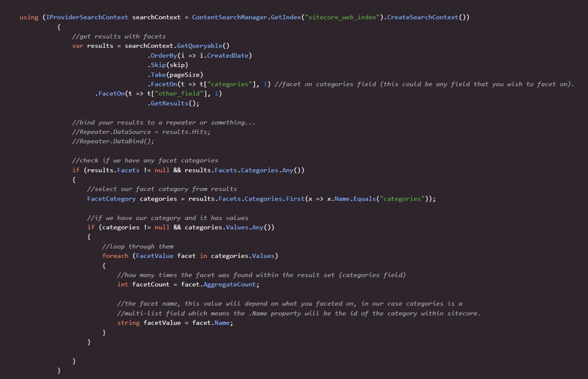Image resolution: width=588 pixels, height=379 pixels.
Task: Click comment "//if we have our category"
Action: pyautogui.click(x=168, y=218)
